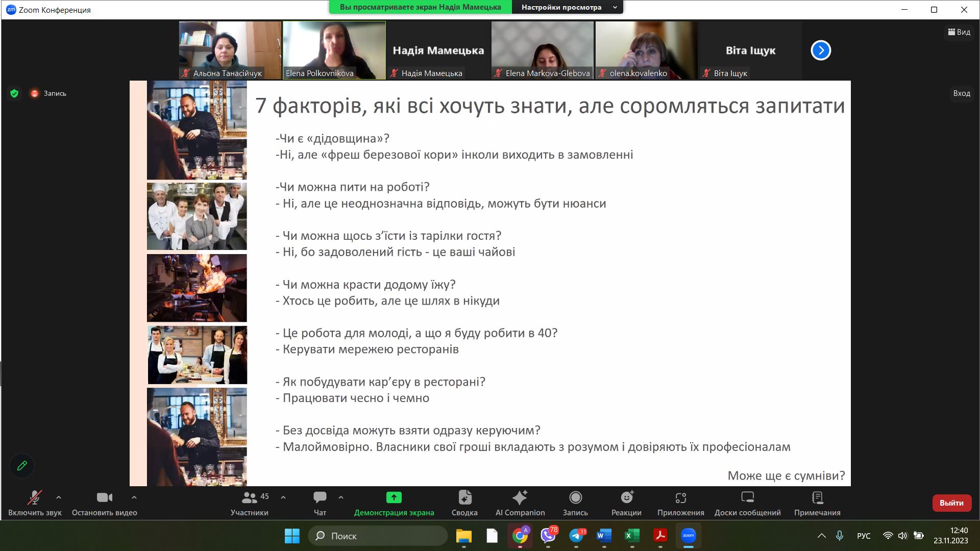The height and width of the screenshot is (551, 980).
Task: Open the Участники participants panel
Action: point(250,503)
